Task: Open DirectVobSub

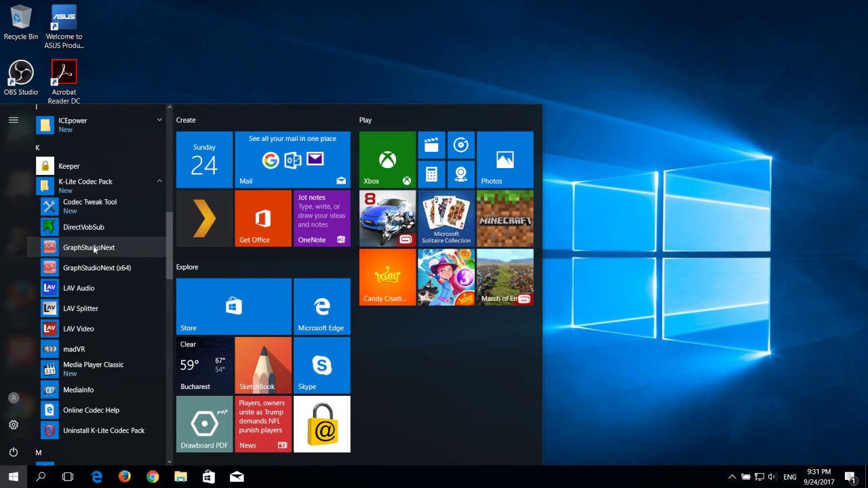Action: pyautogui.click(x=96, y=227)
